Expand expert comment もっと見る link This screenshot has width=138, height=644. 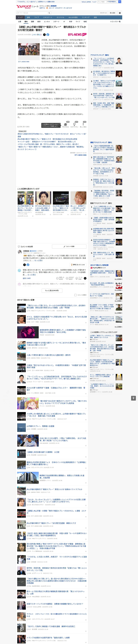38,260
